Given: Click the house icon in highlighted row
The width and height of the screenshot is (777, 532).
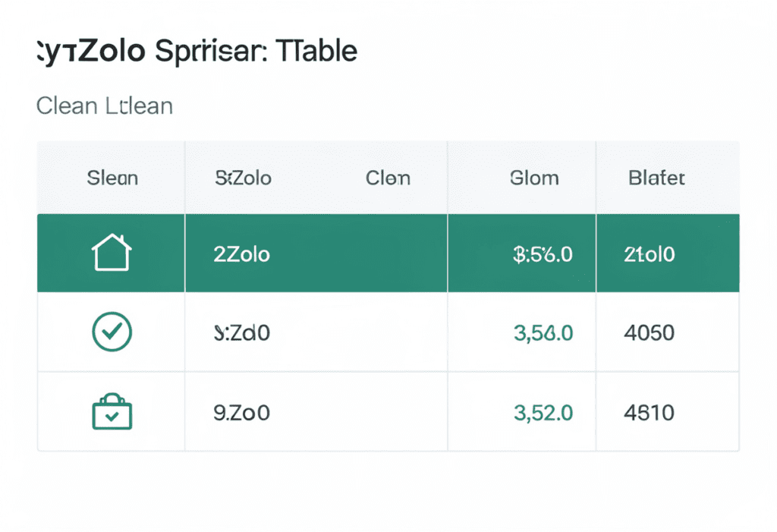Looking at the screenshot, I should click(x=111, y=253).
